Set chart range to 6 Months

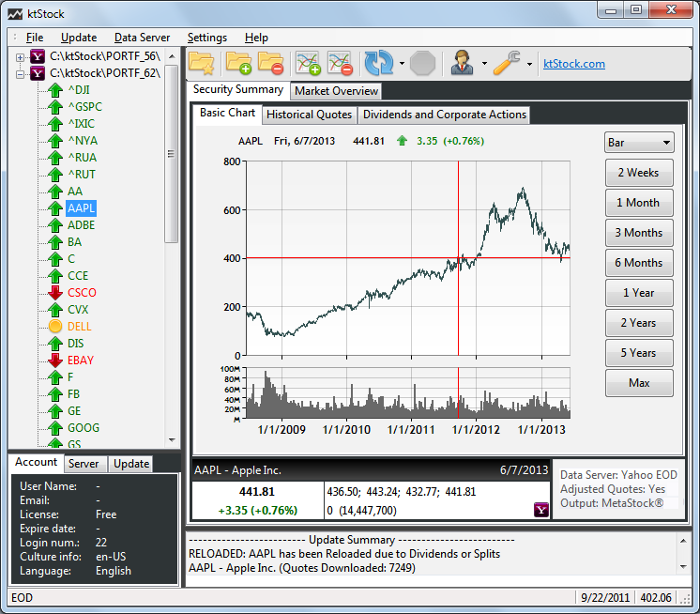[639, 263]
